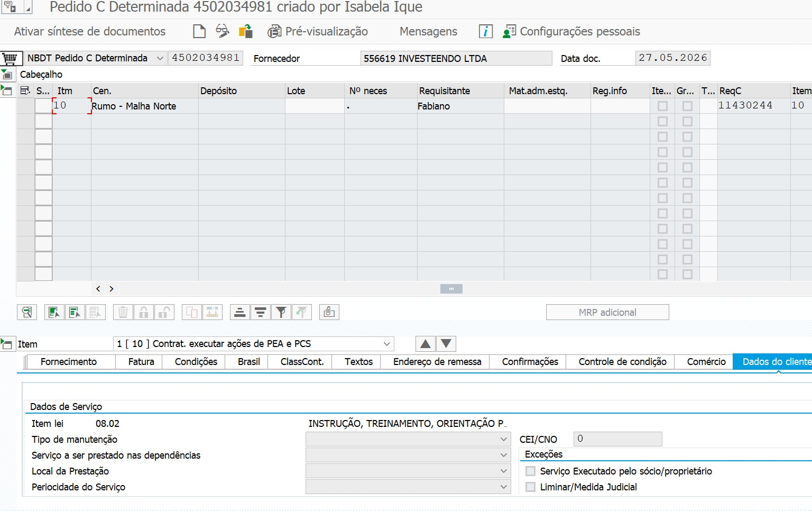The width and height of the screenshot is (812, 511).
Task: Click the funnel set filter icon
Action: (x=281, y=312)
